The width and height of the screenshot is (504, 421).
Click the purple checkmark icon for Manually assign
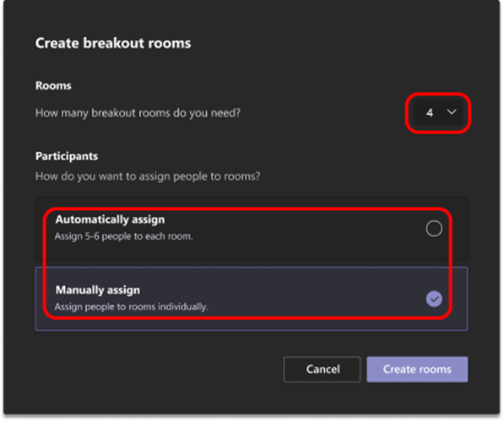click(434, 299)
